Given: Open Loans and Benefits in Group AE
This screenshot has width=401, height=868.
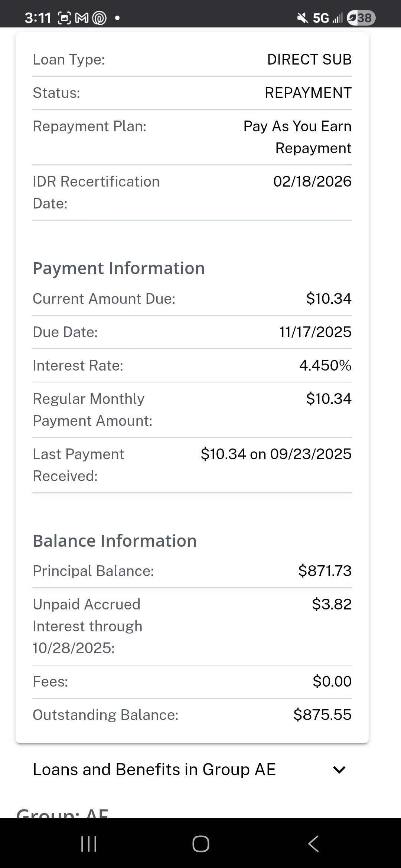Looking at the screenshot, I should point(154,770).
